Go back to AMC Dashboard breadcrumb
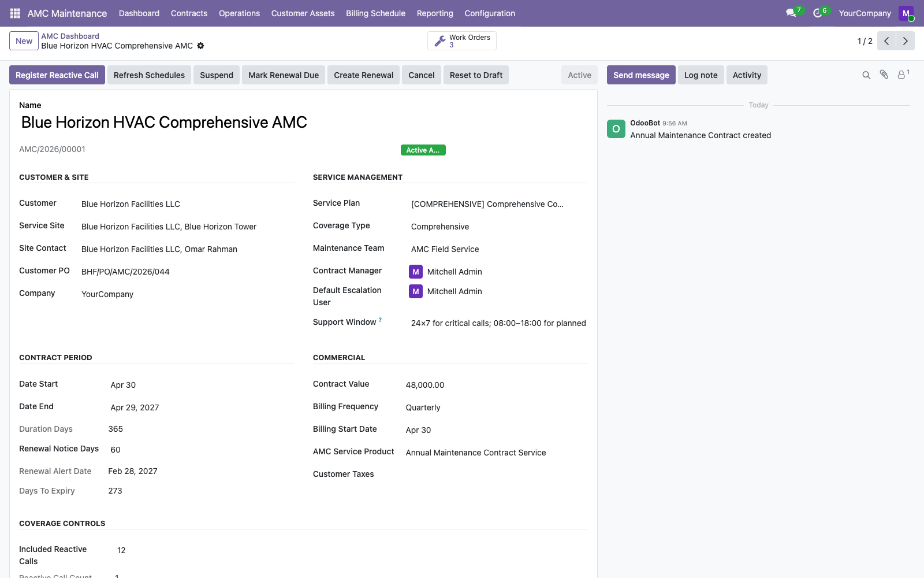This screenshot has height=578, width=924. pyautogui.click(x=70, y=36)
